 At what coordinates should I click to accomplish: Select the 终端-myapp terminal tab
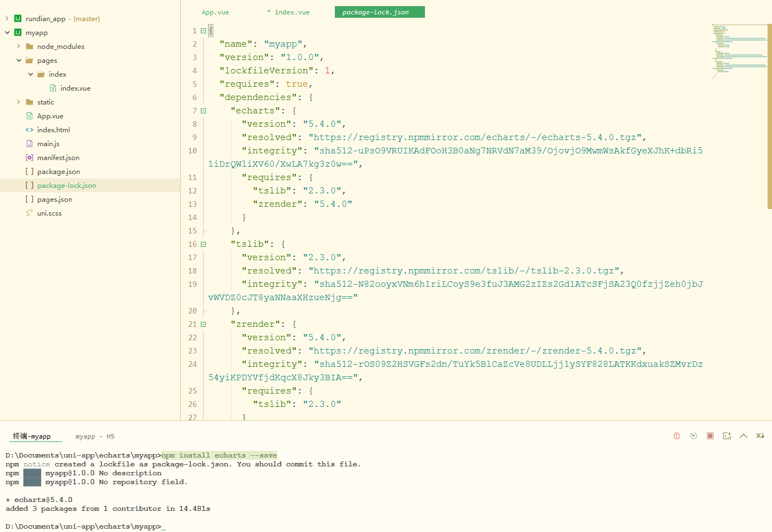32,436
